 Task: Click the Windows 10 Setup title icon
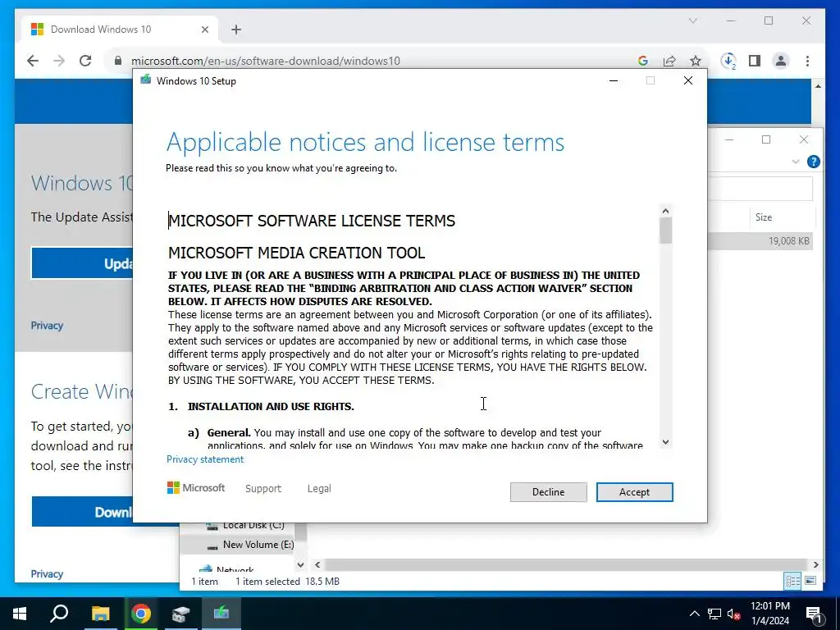pos(146,80)
